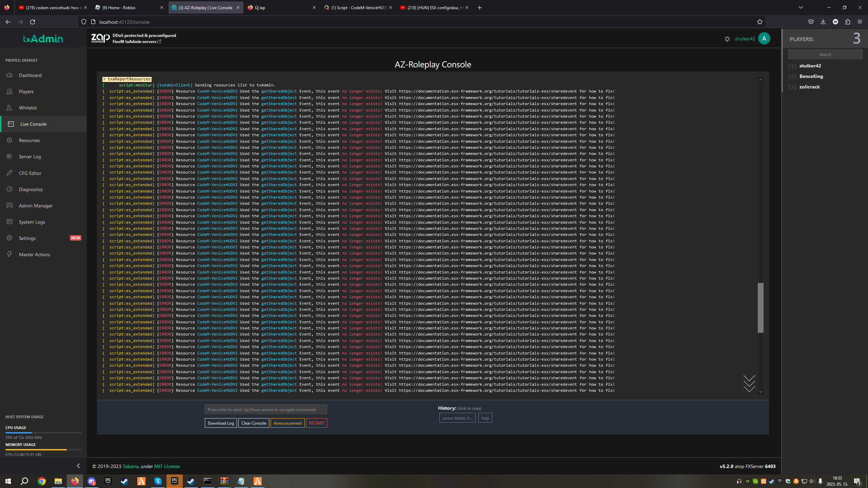Close the AZ-Roleplay Live Console tab

coord(238,7)
